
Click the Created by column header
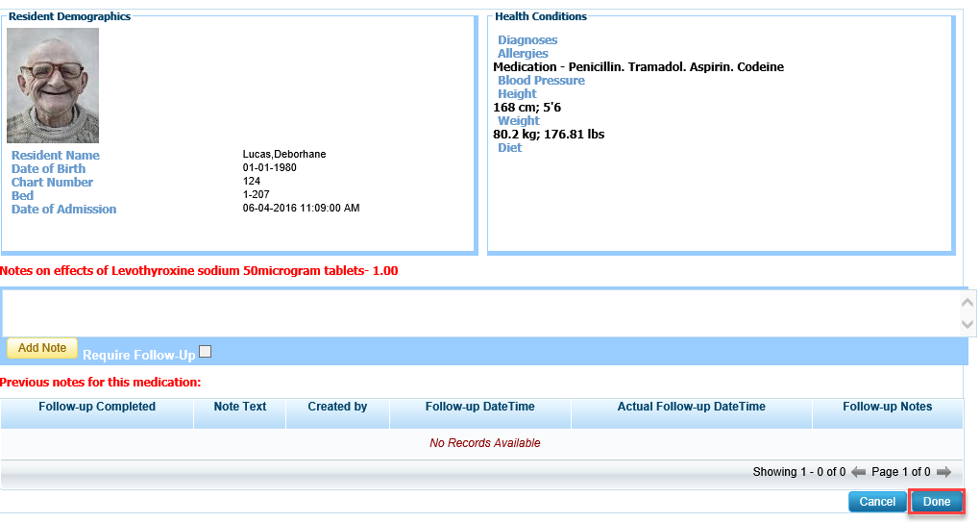click(x=337, y=407)
